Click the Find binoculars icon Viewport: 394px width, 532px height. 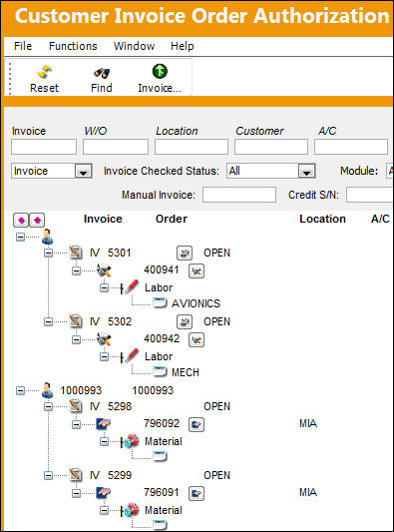click(x=102, y=73)
